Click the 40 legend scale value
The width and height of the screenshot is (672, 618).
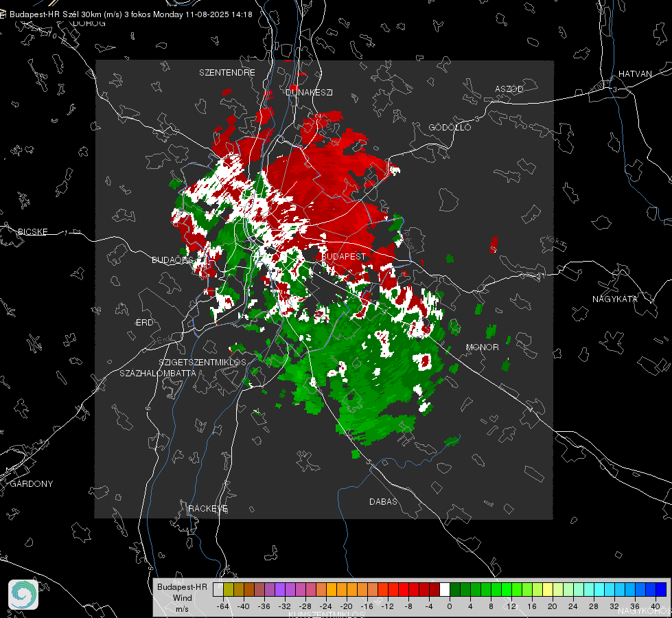[x=656, y=606]
